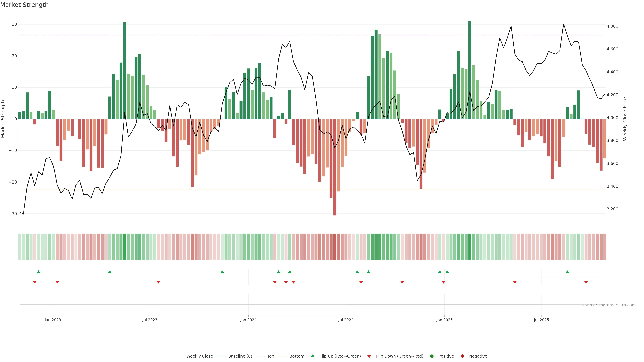Click the green Positive circle in legend
This screenshot has height=362, width=644.
pyautogui.click(x=432, y=356)
